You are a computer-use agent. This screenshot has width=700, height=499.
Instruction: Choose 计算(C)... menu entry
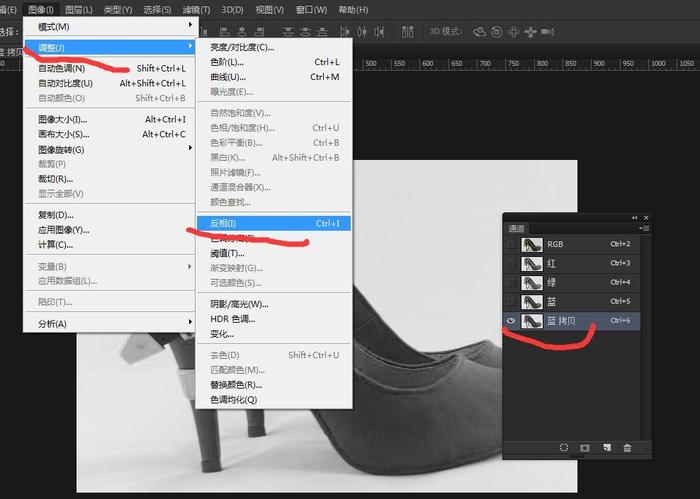click(109, 245)
